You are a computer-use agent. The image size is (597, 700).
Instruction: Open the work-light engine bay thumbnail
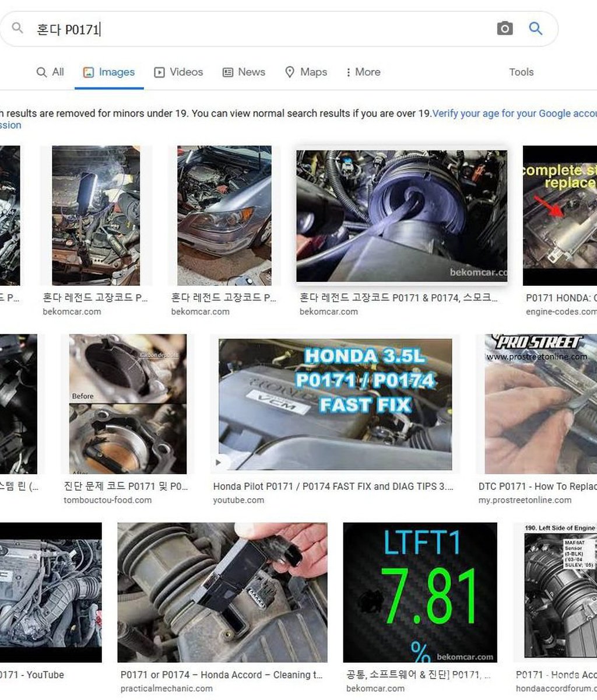96,215
